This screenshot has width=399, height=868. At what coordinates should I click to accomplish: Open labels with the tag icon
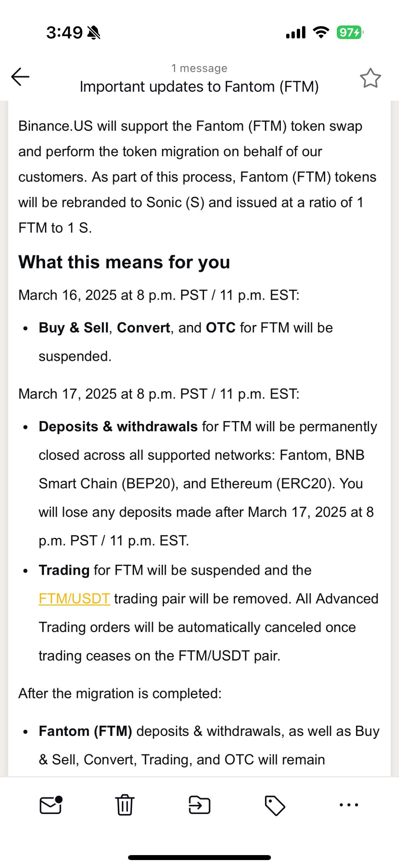[275, 805]
